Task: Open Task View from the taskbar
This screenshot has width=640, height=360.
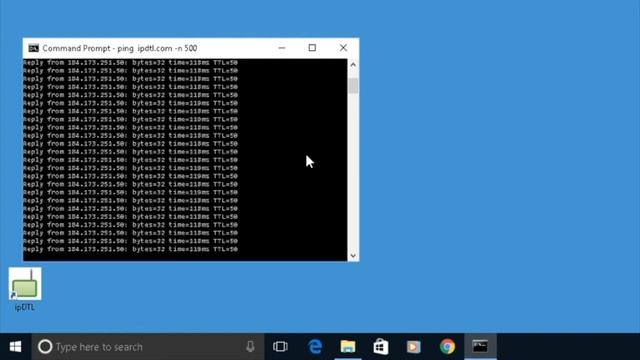Action: click(280, 347)
